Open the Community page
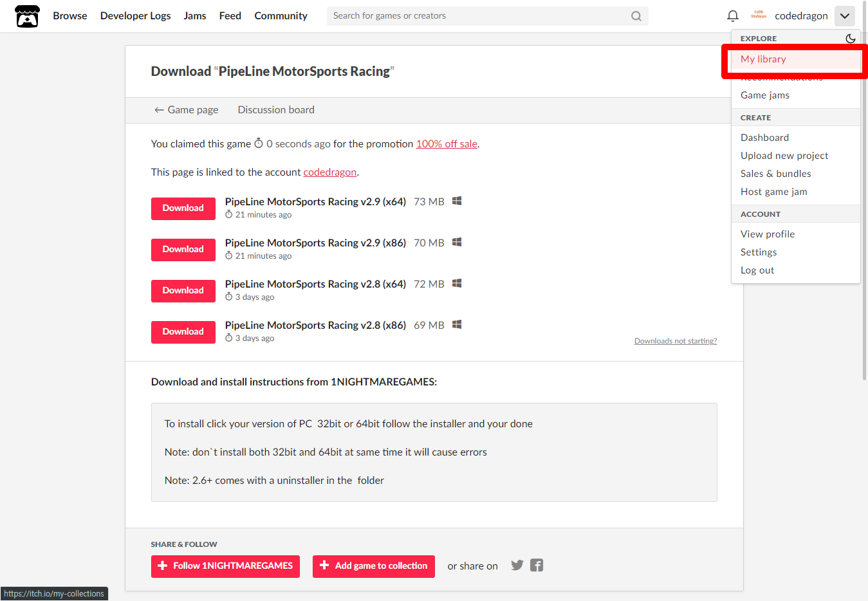868x601 pixels. 281,16
